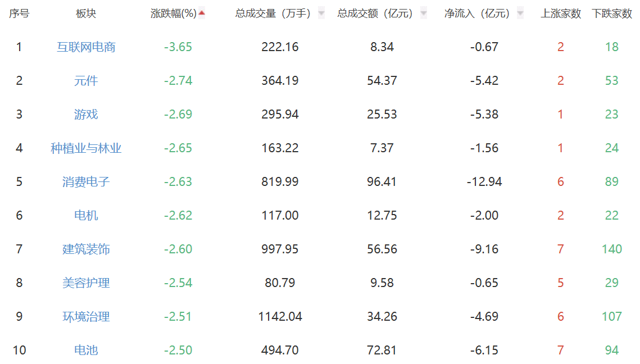Open the 美容护理 sector link

(86, 283)
